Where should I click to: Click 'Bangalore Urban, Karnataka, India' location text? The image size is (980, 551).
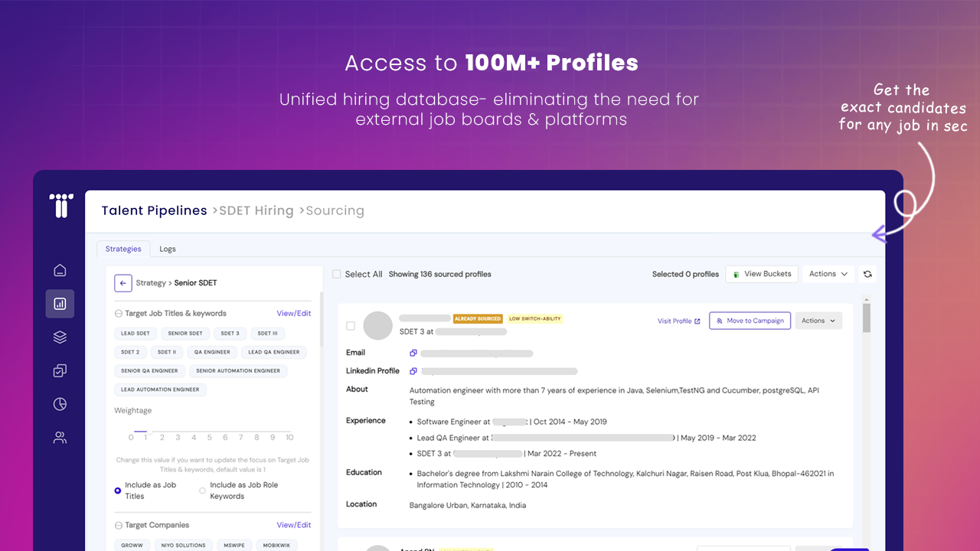468,505
